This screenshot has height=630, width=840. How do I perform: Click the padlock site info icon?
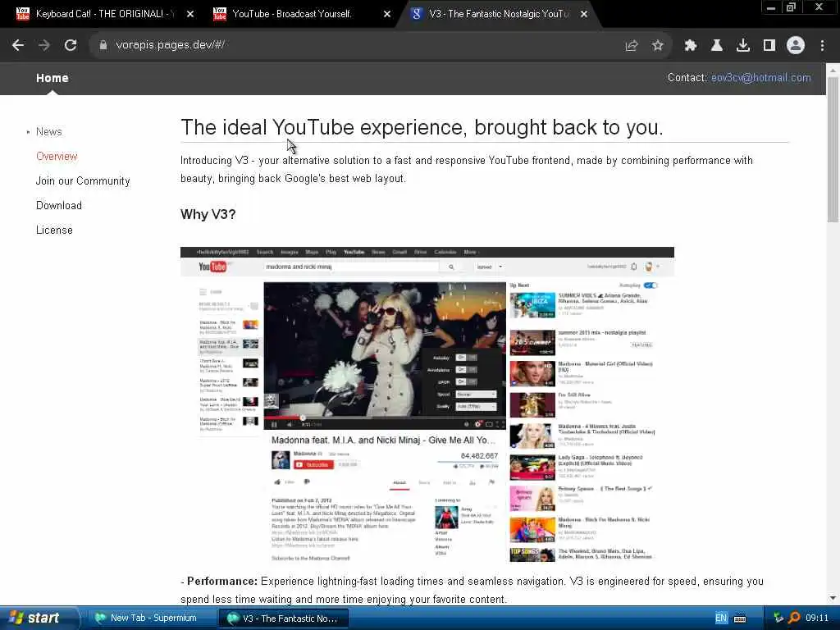point(103,46)
